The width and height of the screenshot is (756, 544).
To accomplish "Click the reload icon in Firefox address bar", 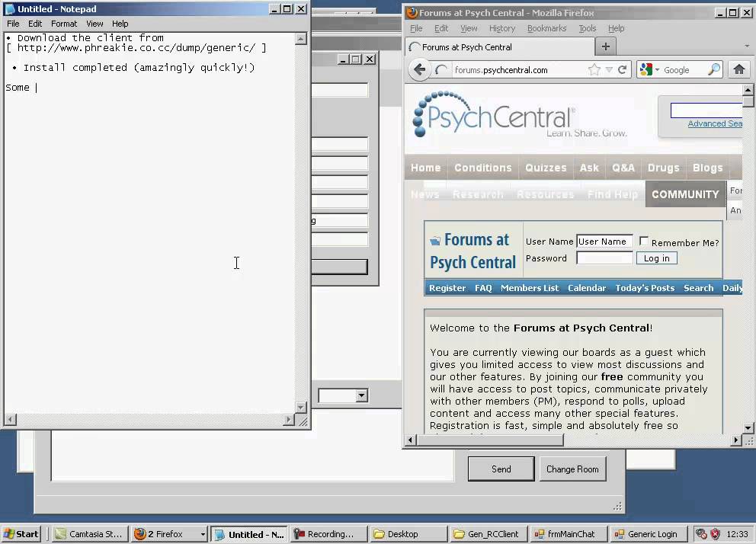I will (x=622, y=70).
